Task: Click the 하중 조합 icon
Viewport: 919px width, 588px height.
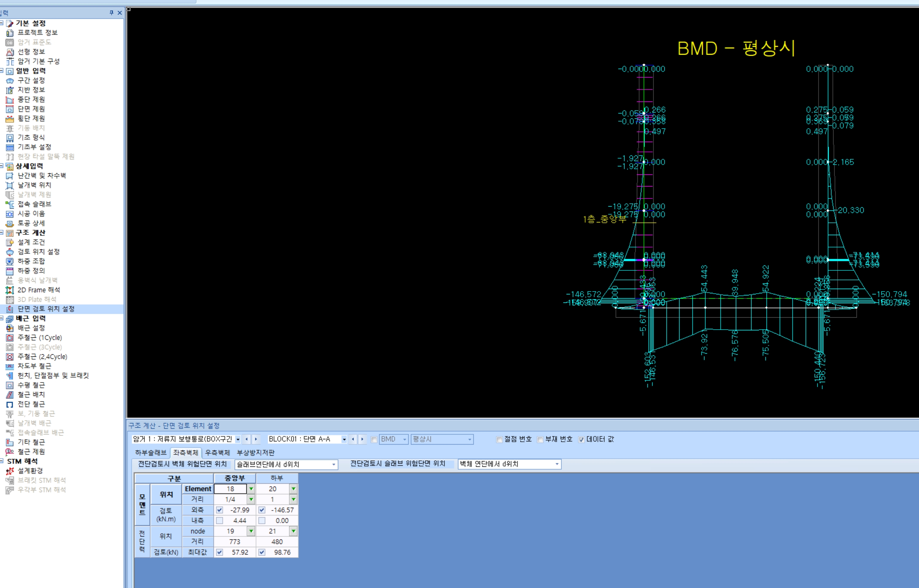Action: [x=10, y=262]
